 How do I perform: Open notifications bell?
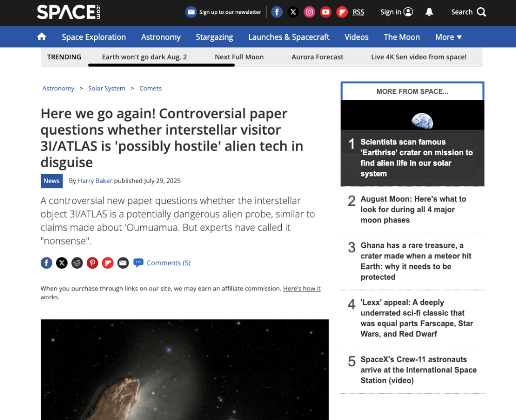pyautogui.click(x=429, y=12)
